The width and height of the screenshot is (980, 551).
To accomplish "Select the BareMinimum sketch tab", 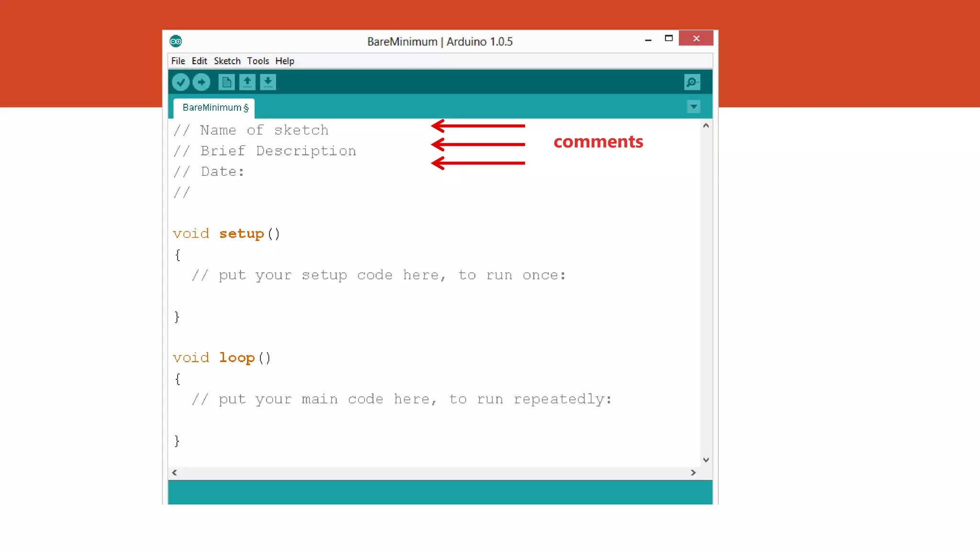I will pos(214,108).
